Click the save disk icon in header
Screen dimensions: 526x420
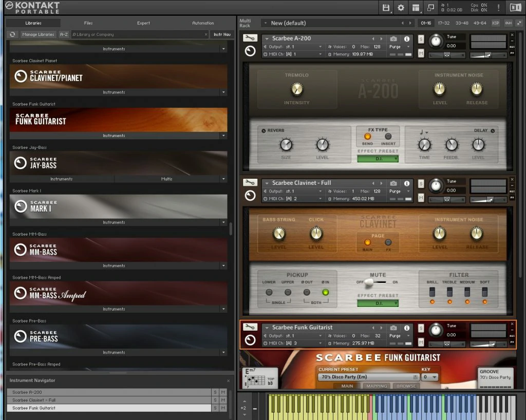386,7
